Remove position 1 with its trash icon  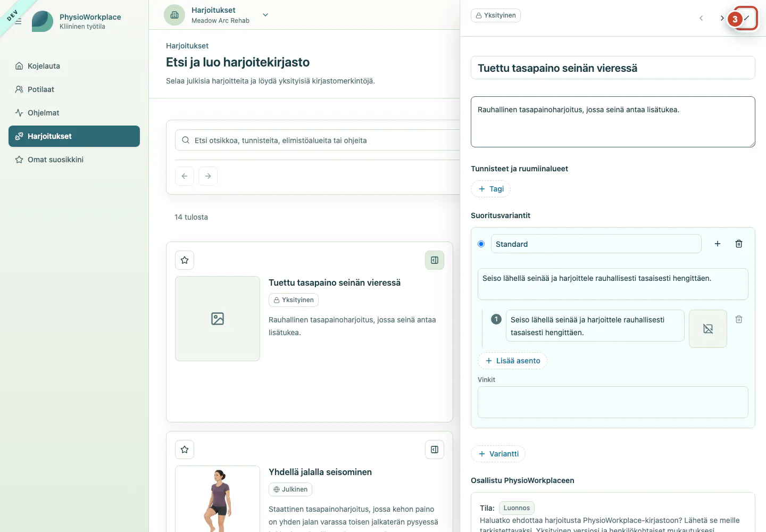[739, 319]
